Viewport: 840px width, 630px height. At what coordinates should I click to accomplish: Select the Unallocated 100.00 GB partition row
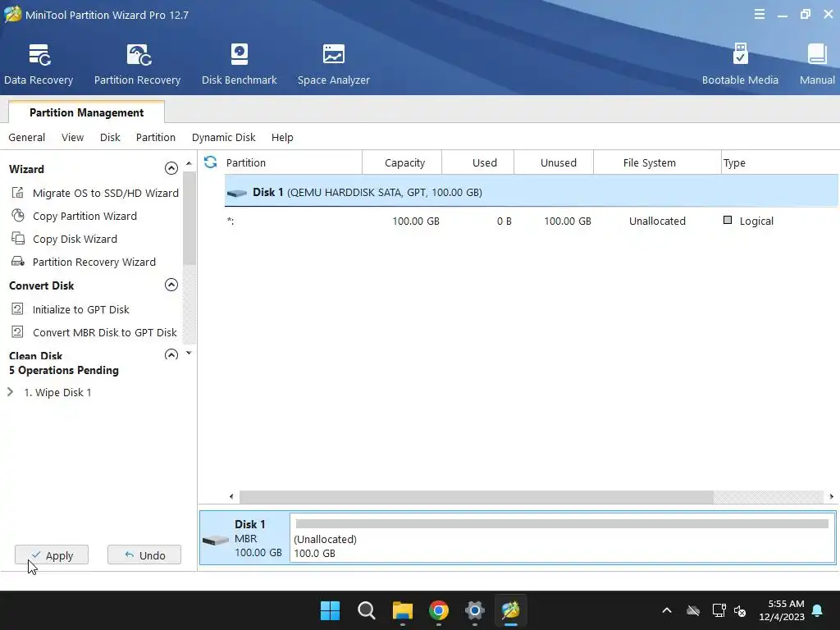pos(532,221)
